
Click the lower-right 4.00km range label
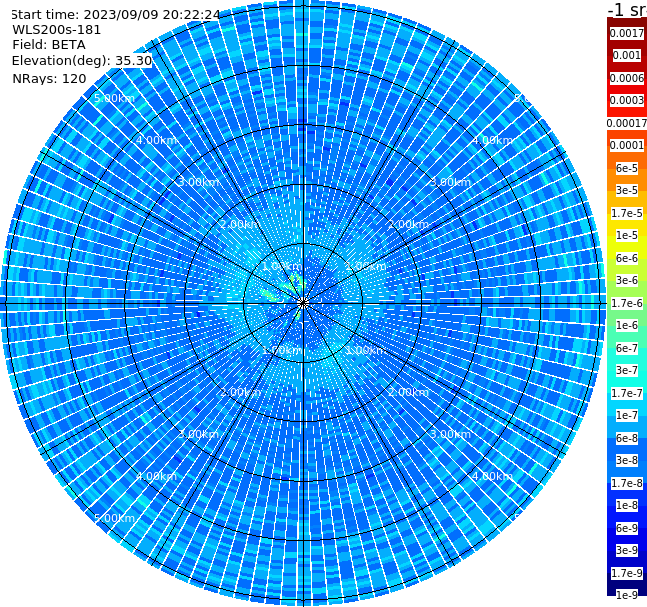[x=492, y=476]
